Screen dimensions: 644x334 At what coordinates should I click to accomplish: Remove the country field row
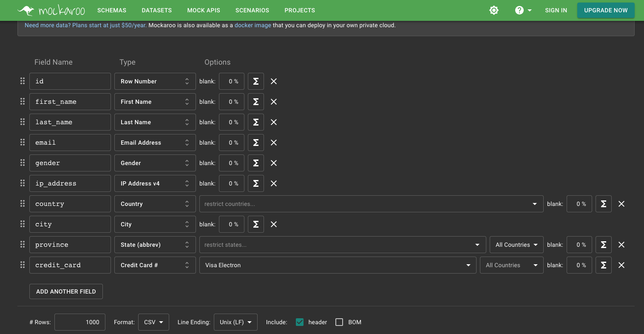pos(621,204)
